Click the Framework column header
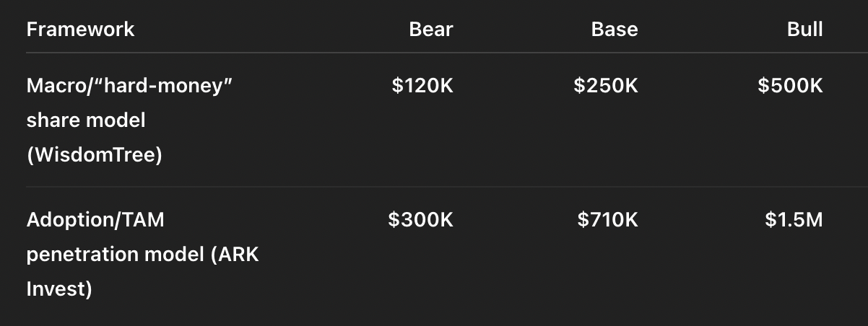This screenshot has width=868, height=326. pos(80,29)
